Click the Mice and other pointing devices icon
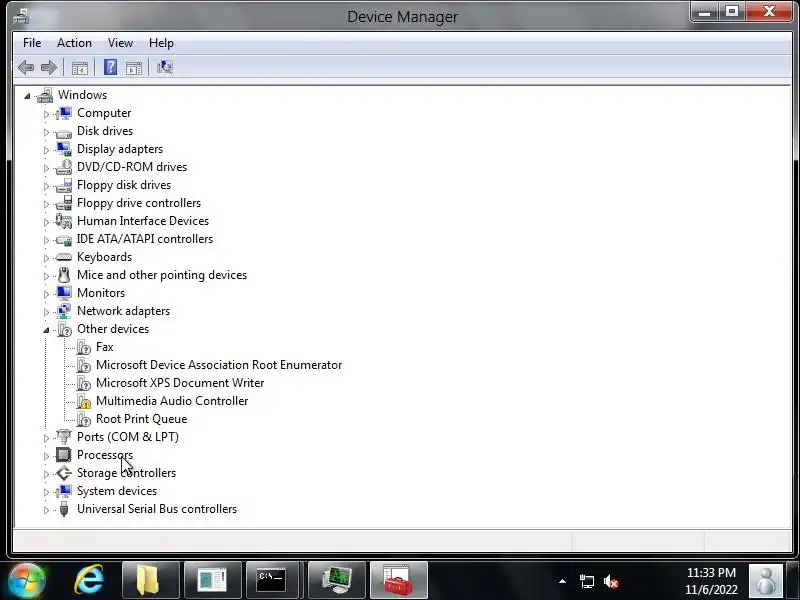The height and width of the screenshot is (600, 800). tap(64, 275)
